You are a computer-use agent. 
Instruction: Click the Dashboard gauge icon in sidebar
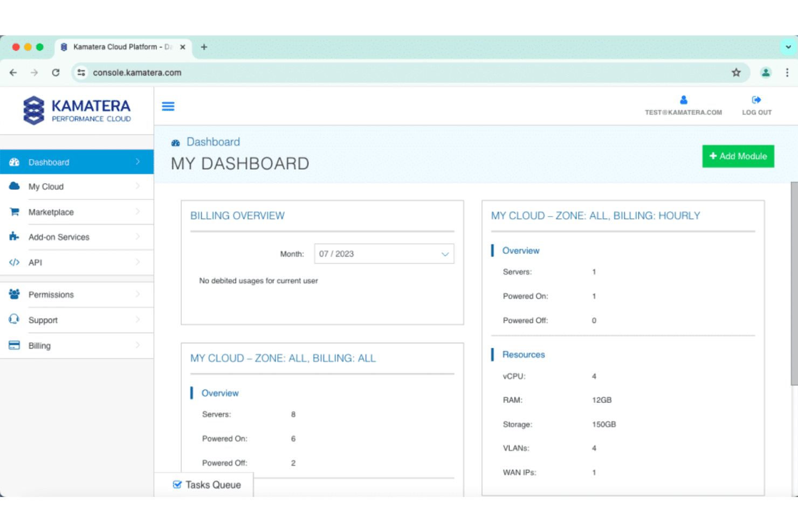pos(15,162)
